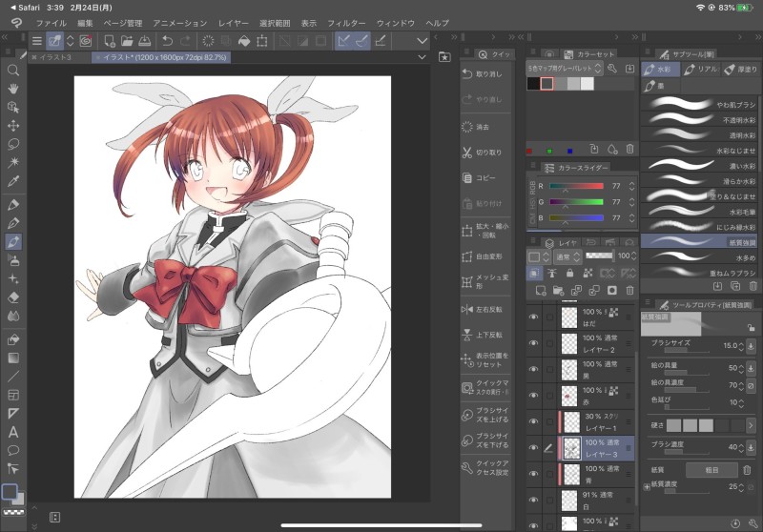Hide the 青 layer with eye icon
This screenshot has height=532, width=763.
click(533, 474)
